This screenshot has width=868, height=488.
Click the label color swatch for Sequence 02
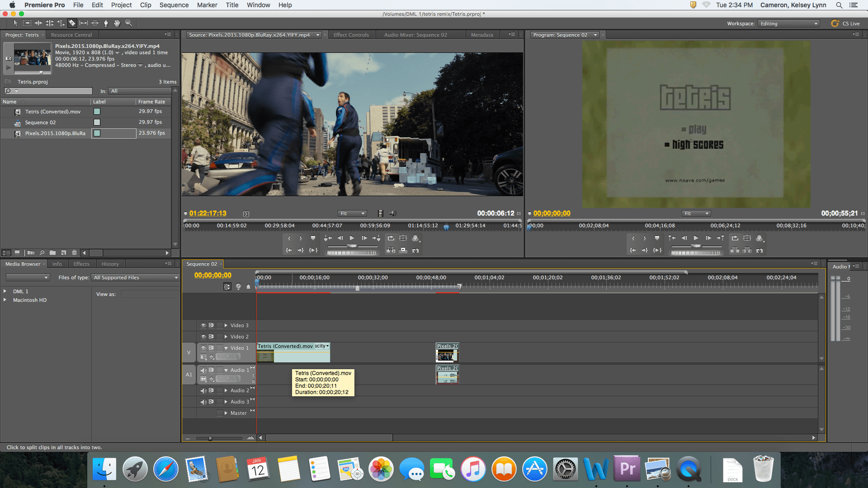tap(97, 122)
